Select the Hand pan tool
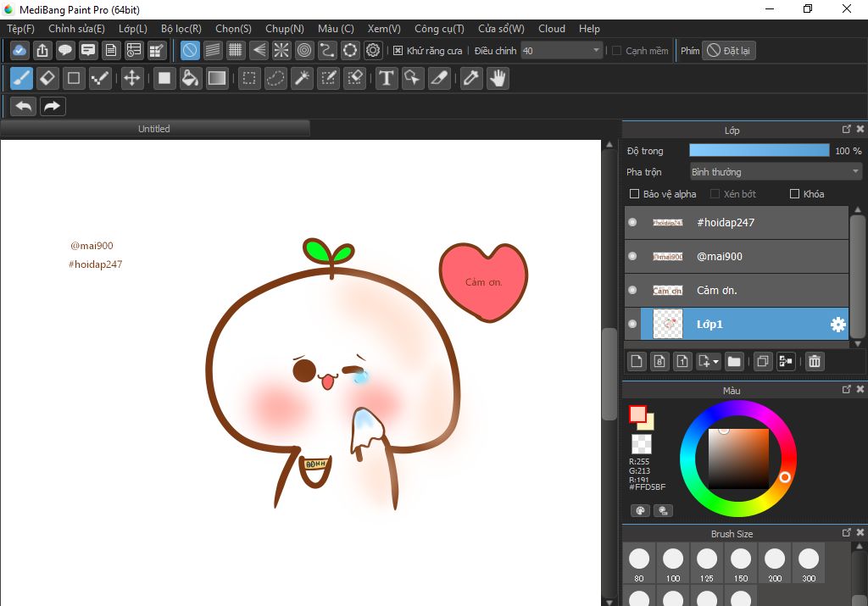 coord(498,79)
